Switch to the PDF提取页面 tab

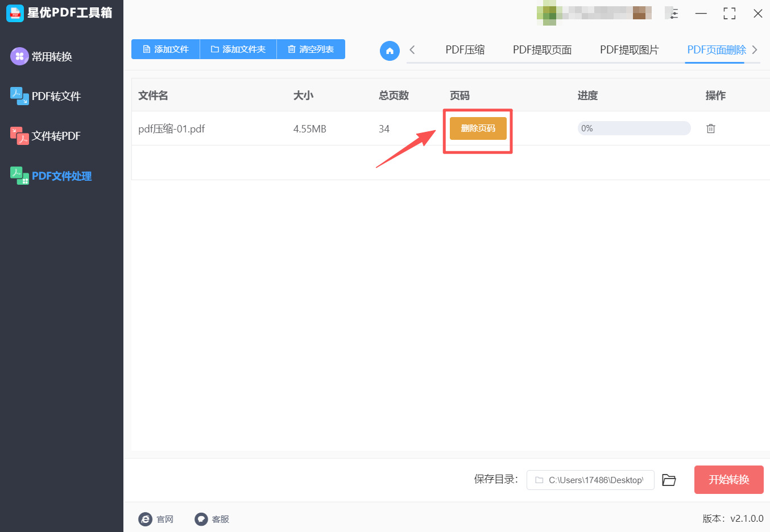[x=543, y=50]
